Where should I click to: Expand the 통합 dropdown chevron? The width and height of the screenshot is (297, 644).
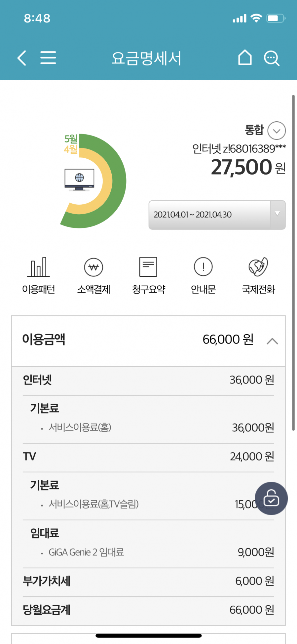coord(277,131)
